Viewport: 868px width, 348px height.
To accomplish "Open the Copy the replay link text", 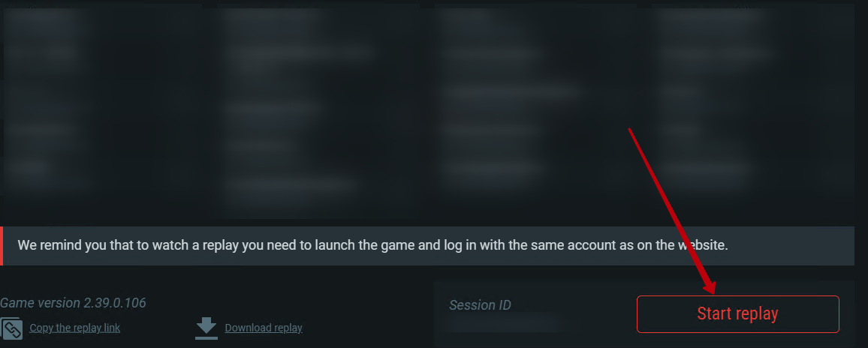I will coord(75,328).
